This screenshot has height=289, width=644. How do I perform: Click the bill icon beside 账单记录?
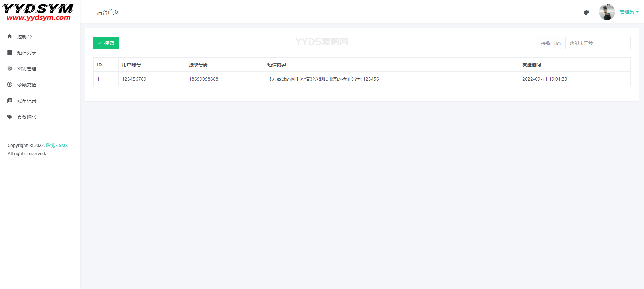click(x=10, y=101)
